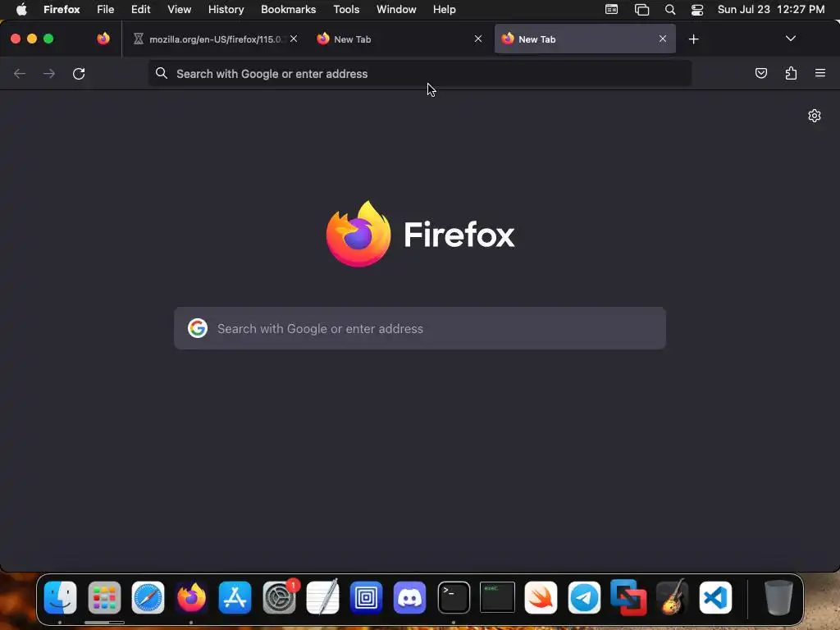Go back one page
Screen dimensions: 840x630
coord(20,73)
